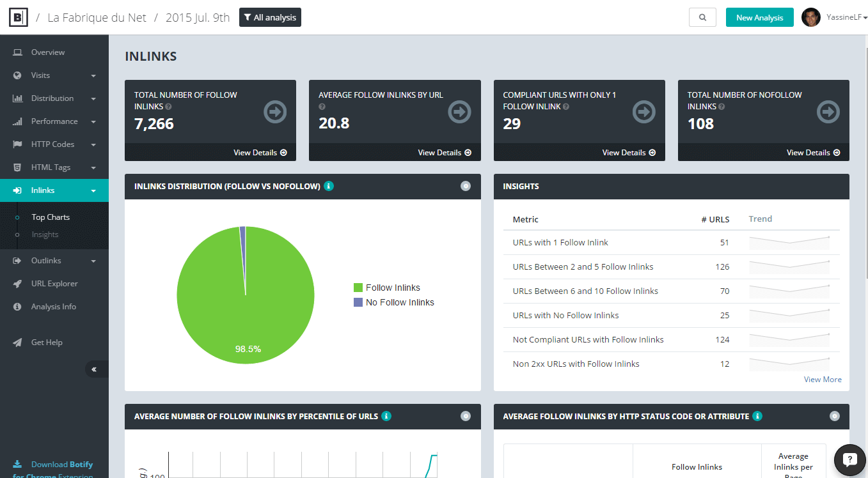868x478 pixels.
Task: Go to Overview in the sidebar
Action: click(x=48, y=52)
